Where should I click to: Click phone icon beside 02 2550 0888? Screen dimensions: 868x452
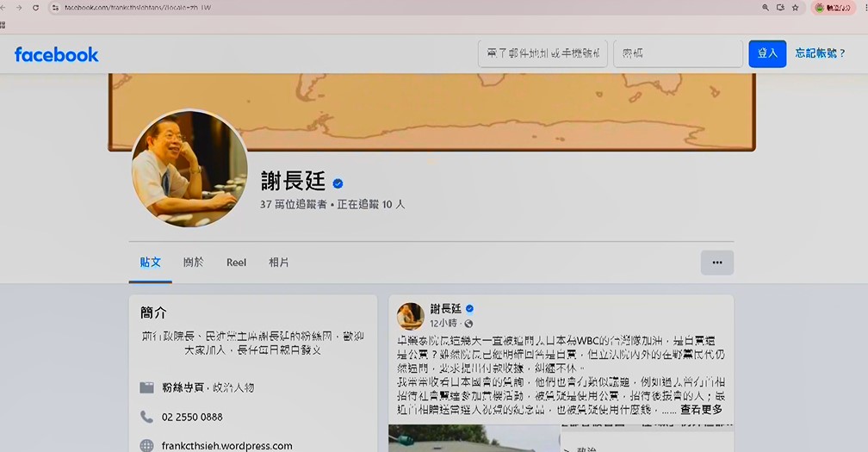pyautogui.click(x=146, y=417)
